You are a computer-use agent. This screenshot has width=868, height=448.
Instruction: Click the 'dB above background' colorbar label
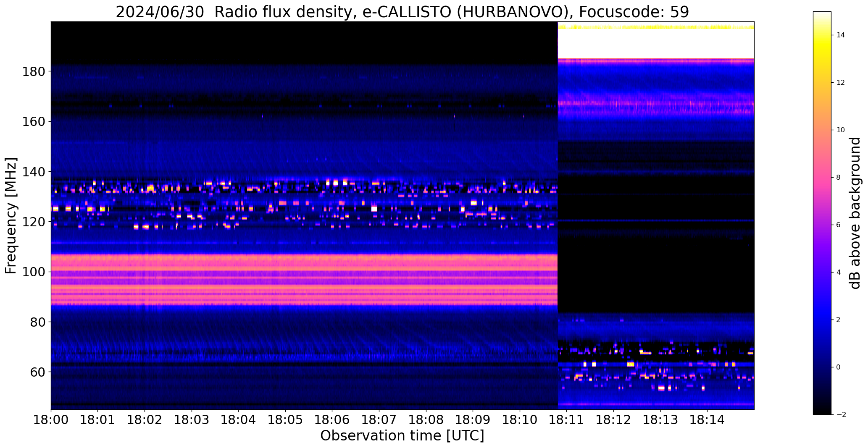(855, 213)
